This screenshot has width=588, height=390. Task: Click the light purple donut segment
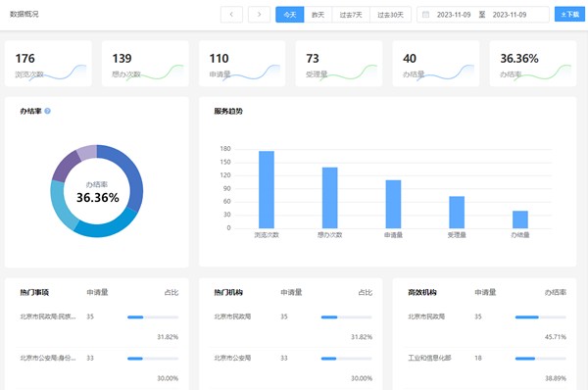click(x=88, y=152)
